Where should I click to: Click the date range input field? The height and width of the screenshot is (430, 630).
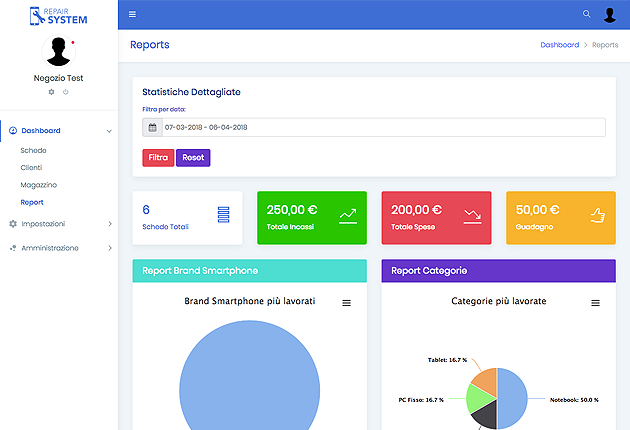pyautogui.click(x=380, y=127)
